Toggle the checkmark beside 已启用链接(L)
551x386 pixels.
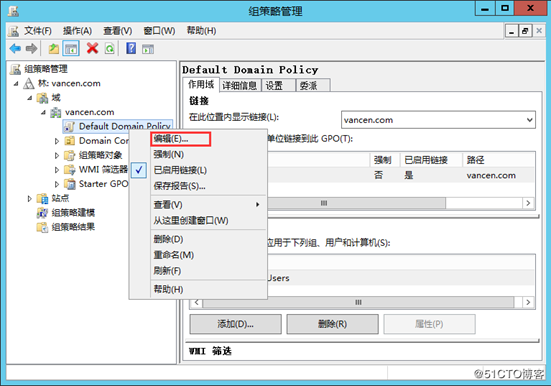coord(139,170)
